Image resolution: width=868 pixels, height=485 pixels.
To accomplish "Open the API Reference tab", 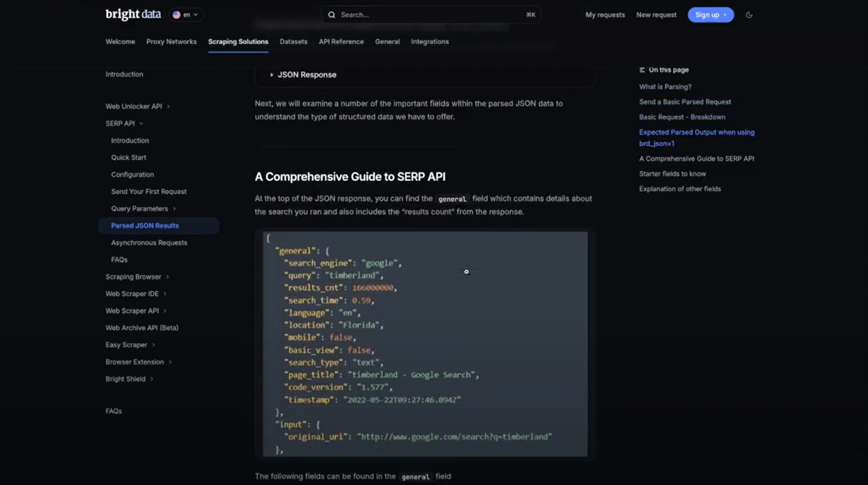I will click(341, 42).
